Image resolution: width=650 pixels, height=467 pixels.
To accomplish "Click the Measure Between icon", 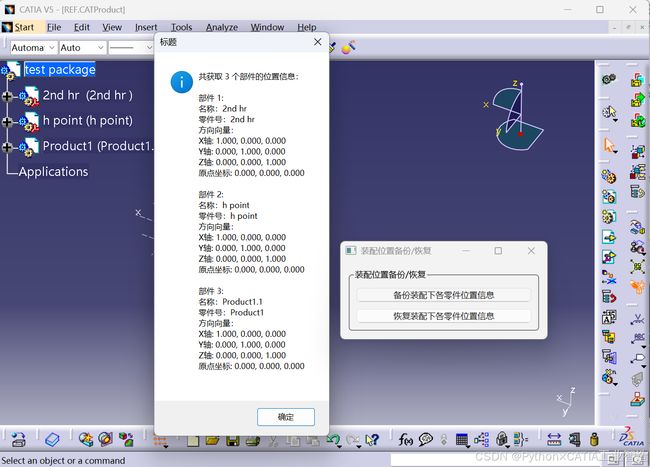I will pyautogui.click(x=554, y=439).
